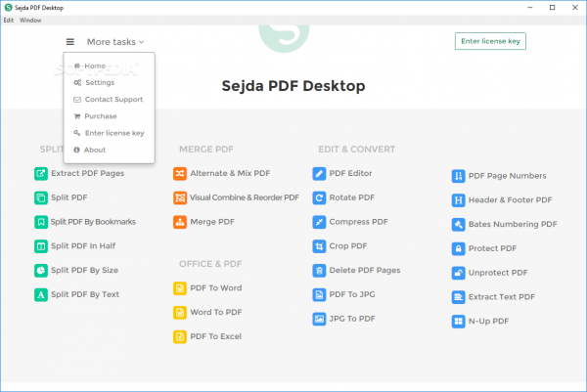Click the Rotate PDF icon
This screenshot has height=392, width=587.
point(319,197)
